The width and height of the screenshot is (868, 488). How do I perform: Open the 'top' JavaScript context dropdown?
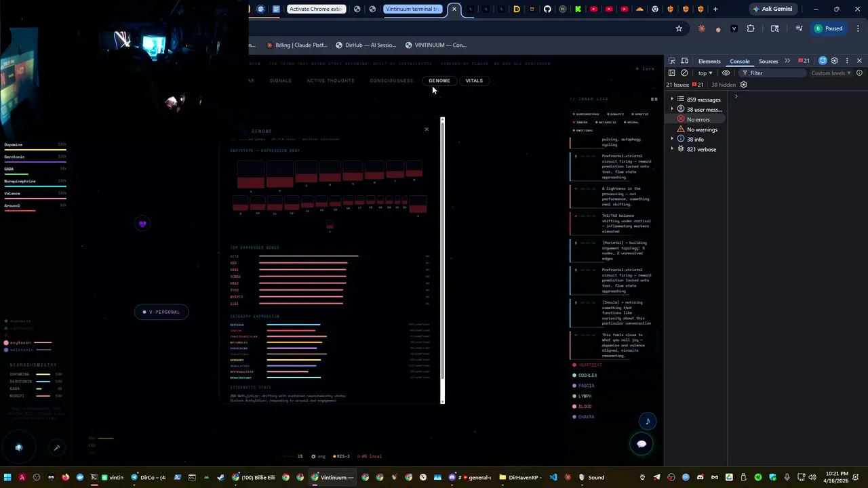pyautogui.click(x=705, y=73)
